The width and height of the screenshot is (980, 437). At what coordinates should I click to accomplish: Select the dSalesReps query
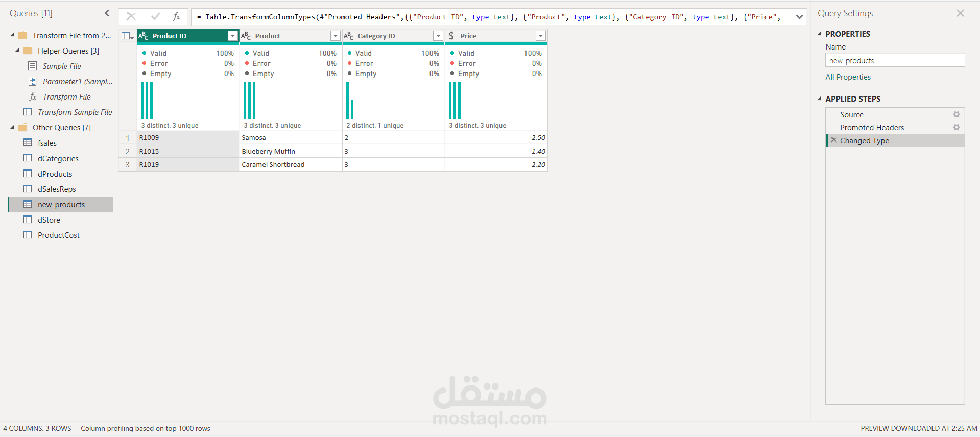pyautogui.click(x=60, y=189)
